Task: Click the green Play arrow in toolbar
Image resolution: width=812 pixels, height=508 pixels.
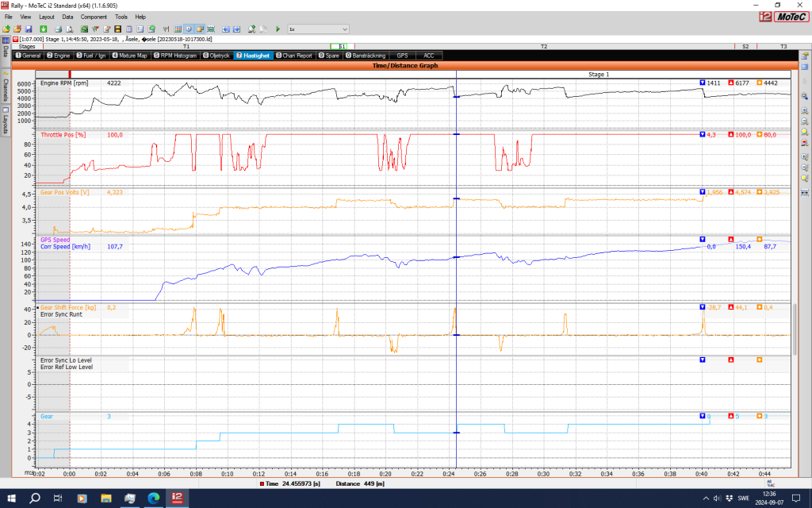Action: 278,29
